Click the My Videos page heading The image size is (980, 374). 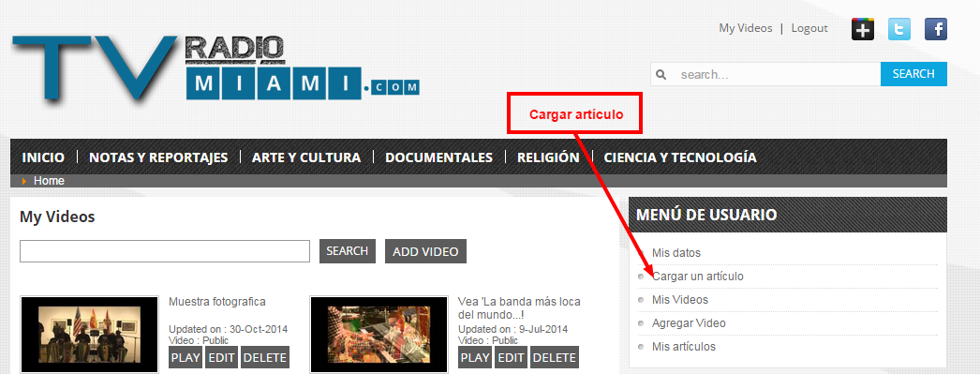click(x=57, y=217)
